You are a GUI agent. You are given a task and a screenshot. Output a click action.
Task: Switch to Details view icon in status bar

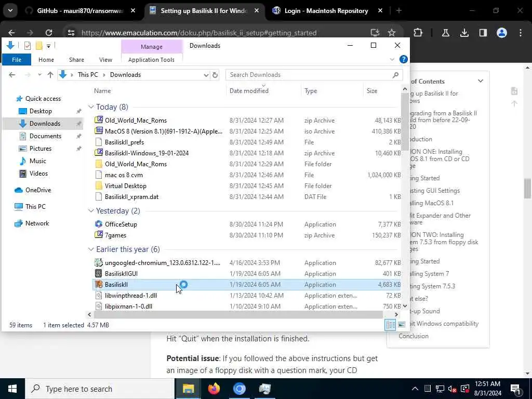[x=390, y=325]
